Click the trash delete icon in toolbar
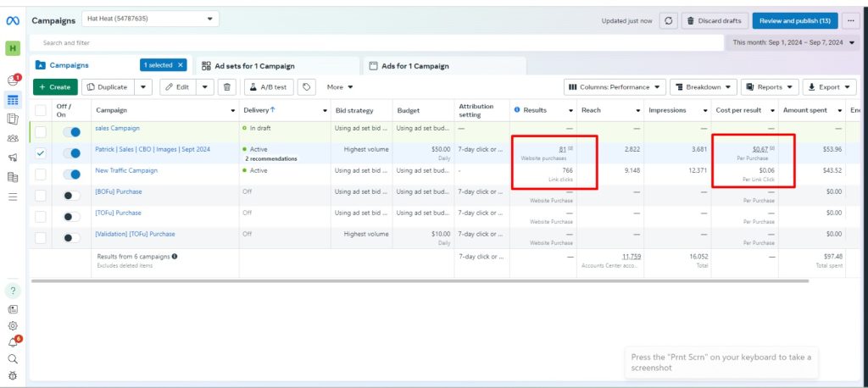This screenshot has height=388, width=868. point(227,87)
